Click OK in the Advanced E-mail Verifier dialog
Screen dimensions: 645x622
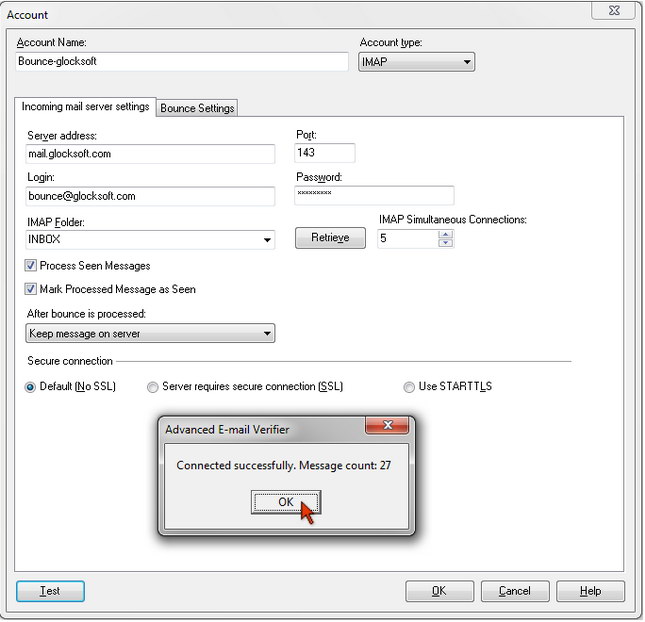tap(286, 502)
